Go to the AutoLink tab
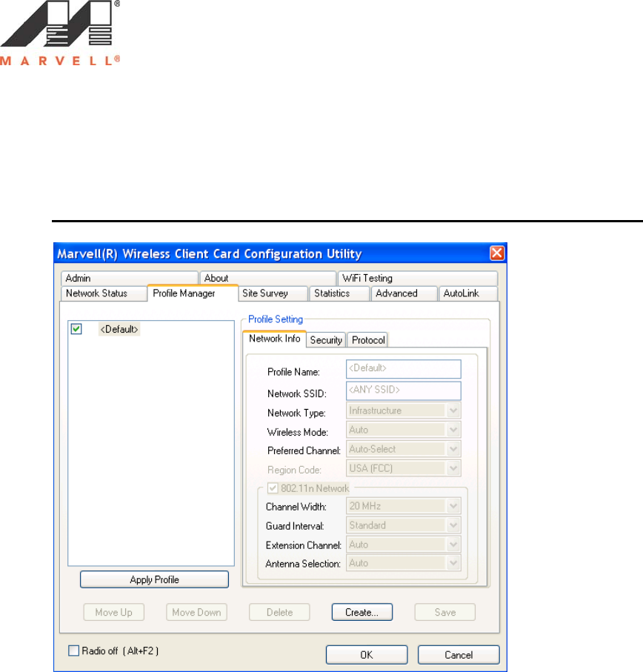643x672 pixels. pos(468,293)
